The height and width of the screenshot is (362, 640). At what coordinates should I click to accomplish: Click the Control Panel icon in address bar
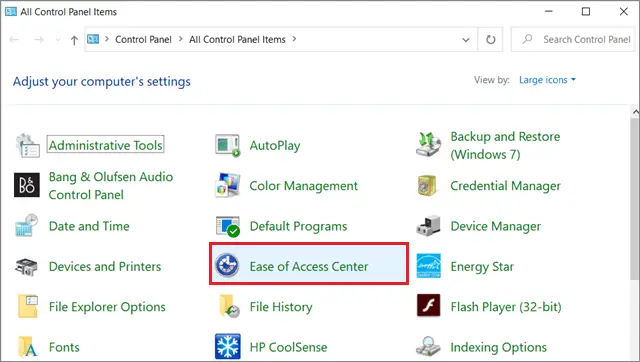pos(93,39)
